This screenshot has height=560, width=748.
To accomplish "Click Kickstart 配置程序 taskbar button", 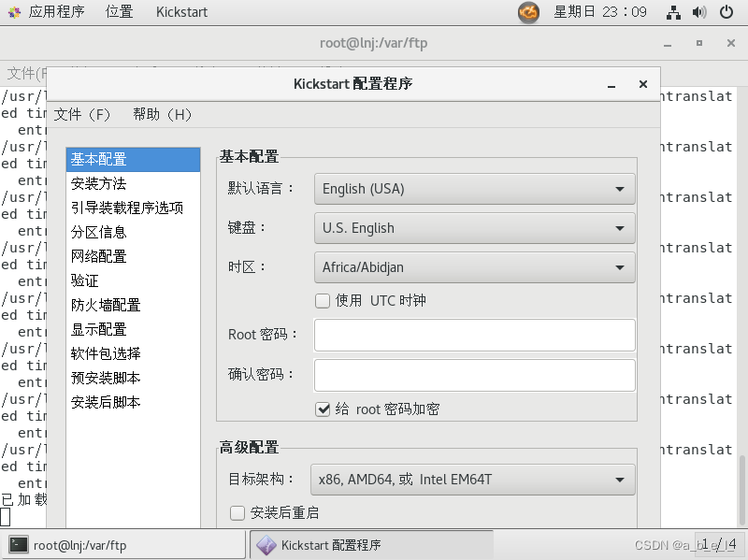I will tap(371, 545).
